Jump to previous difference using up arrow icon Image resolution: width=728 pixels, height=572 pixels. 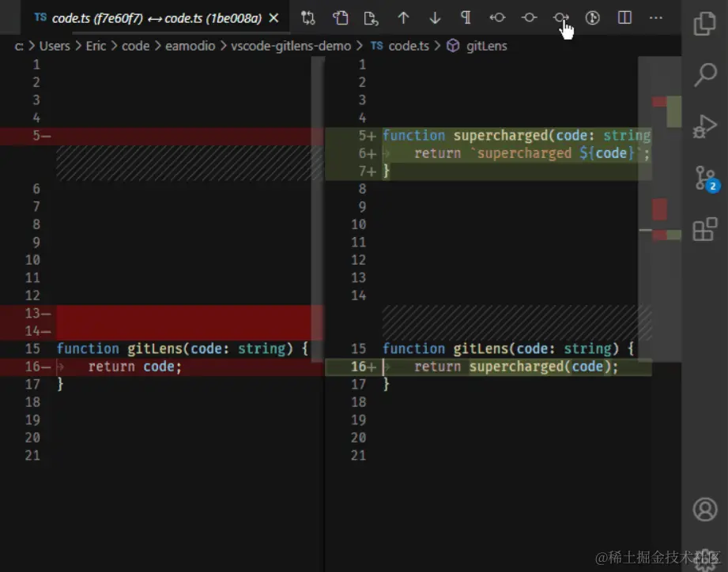(x=403, y=17)
